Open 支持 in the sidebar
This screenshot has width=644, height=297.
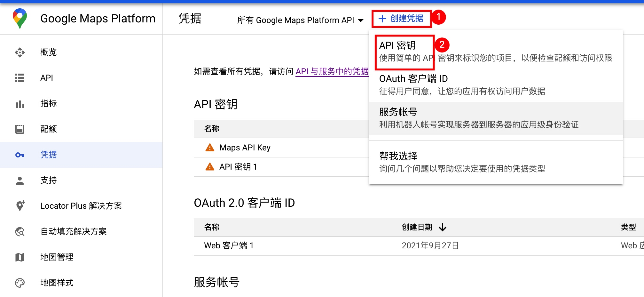pos(81,180)
